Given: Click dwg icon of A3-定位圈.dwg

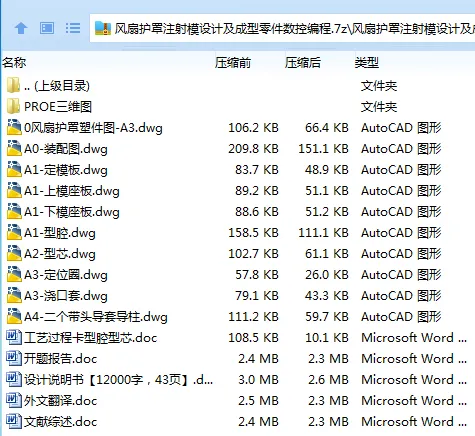Looking at the screenshot, I should pyautogui.click(x=14, y=275).
